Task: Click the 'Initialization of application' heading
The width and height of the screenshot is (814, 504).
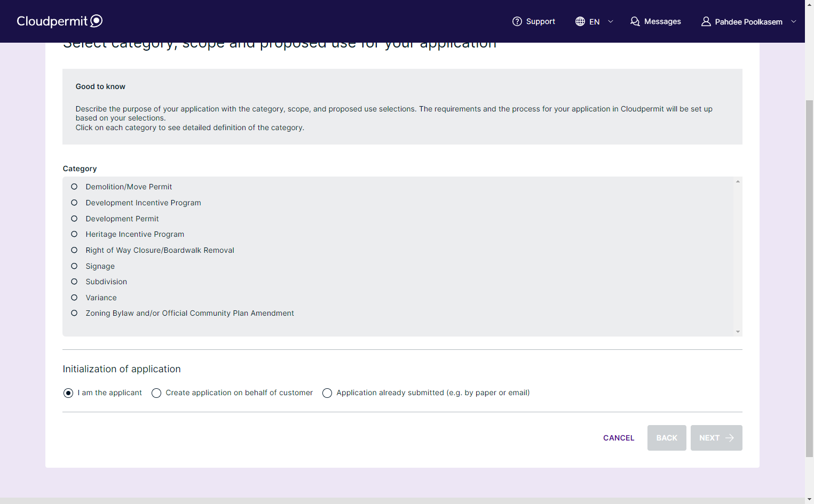Action: coord(122,369)
